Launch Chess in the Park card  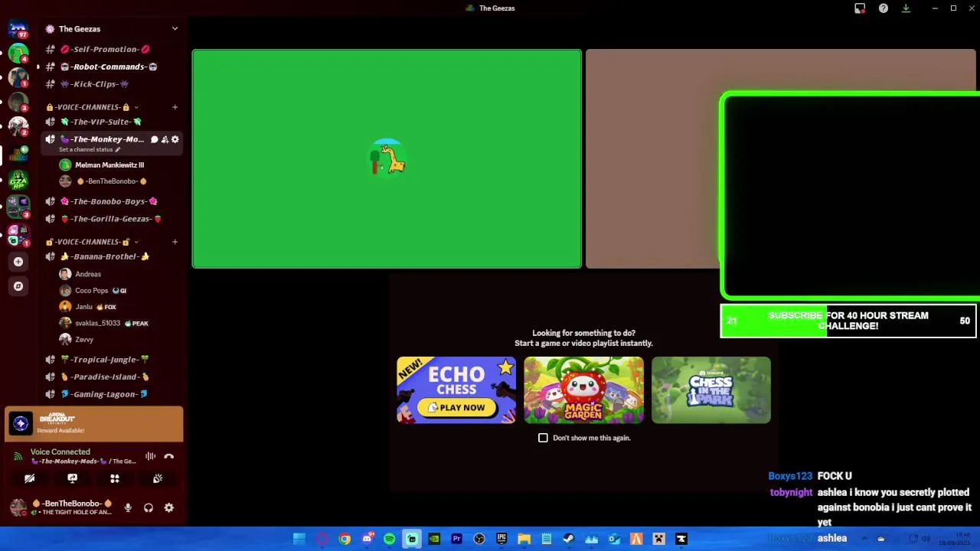[x=711, y=390]
